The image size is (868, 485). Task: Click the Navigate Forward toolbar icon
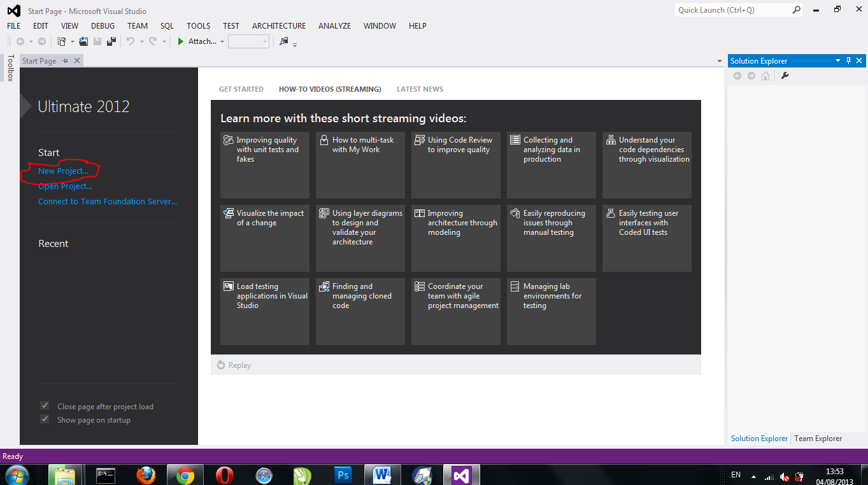tap(42, 41)
